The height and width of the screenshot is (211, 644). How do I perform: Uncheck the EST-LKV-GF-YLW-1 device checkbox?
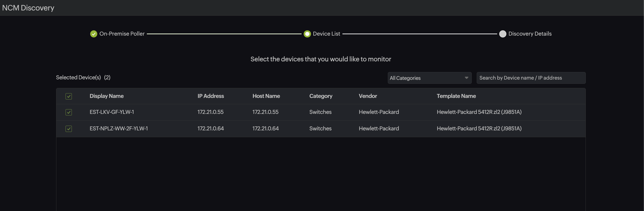click(x=69, y=112)
